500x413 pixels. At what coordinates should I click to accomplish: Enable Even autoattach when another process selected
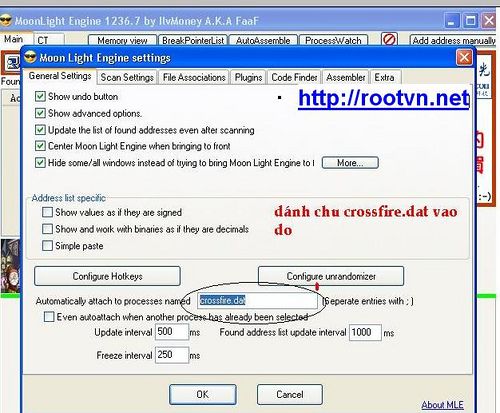[x=49, y=316]
